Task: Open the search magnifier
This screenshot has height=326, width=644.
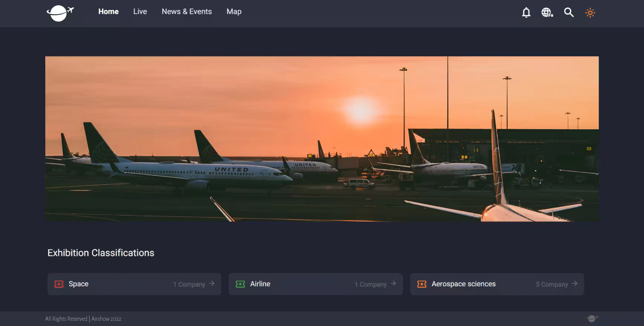Action: click(x=569, y=13)
